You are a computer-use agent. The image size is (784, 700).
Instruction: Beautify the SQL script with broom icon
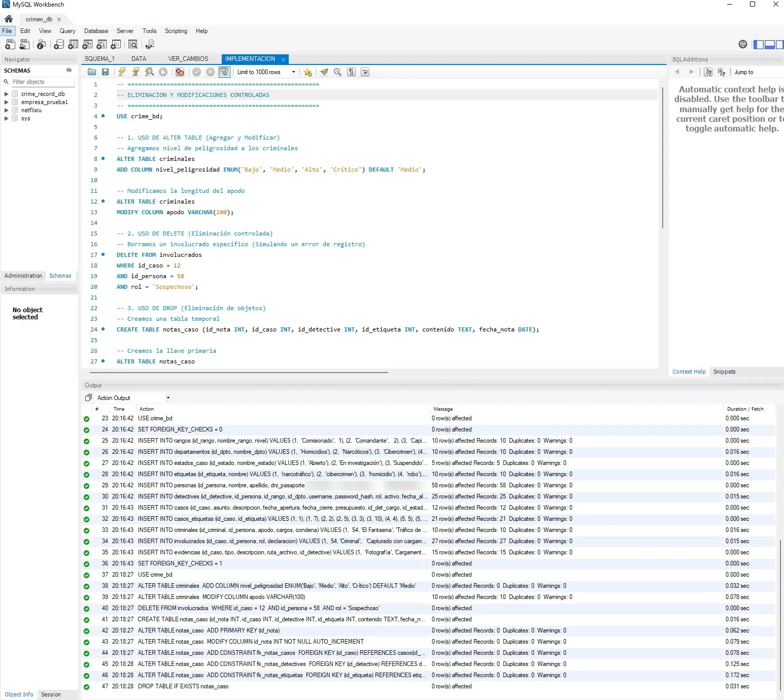(x=324, y=72)
